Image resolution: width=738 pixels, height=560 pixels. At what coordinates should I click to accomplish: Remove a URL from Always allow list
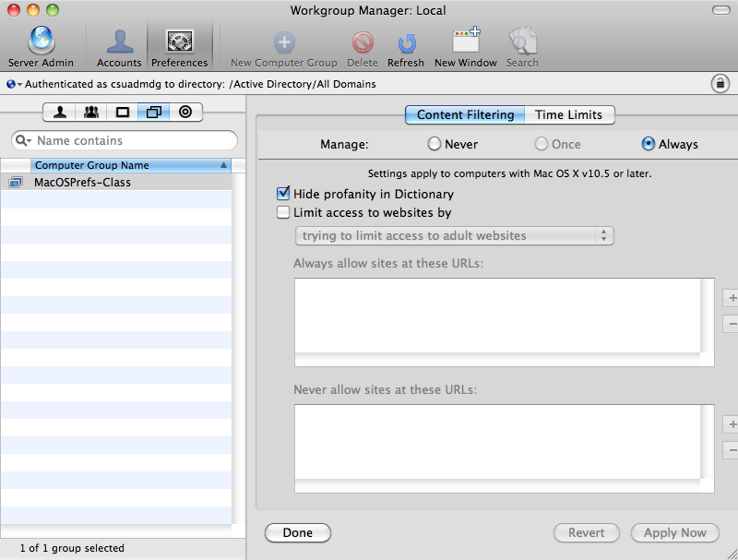click(x=731, y=323)
